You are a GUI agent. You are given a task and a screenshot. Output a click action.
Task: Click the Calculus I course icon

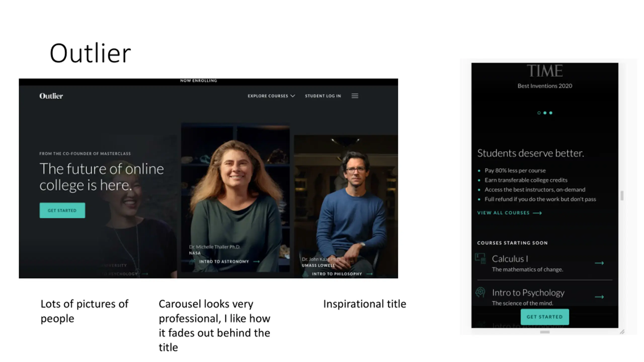(x=480, y=258)
